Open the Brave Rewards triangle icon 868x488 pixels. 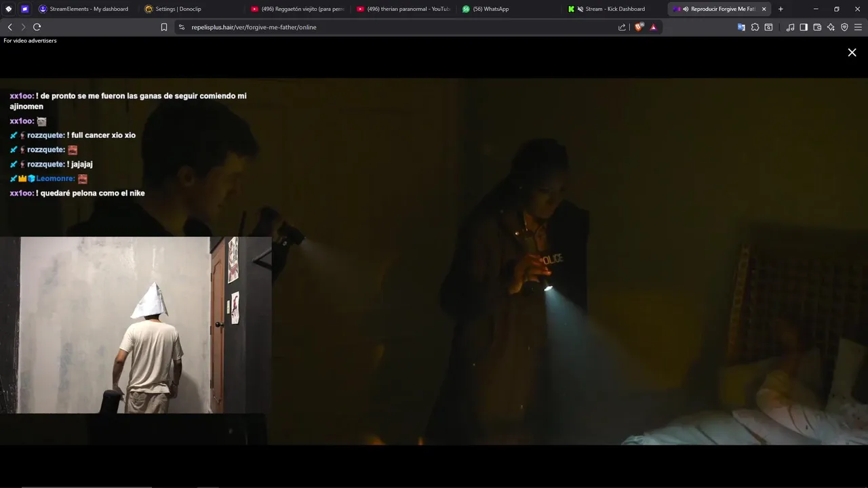[653, 27]
